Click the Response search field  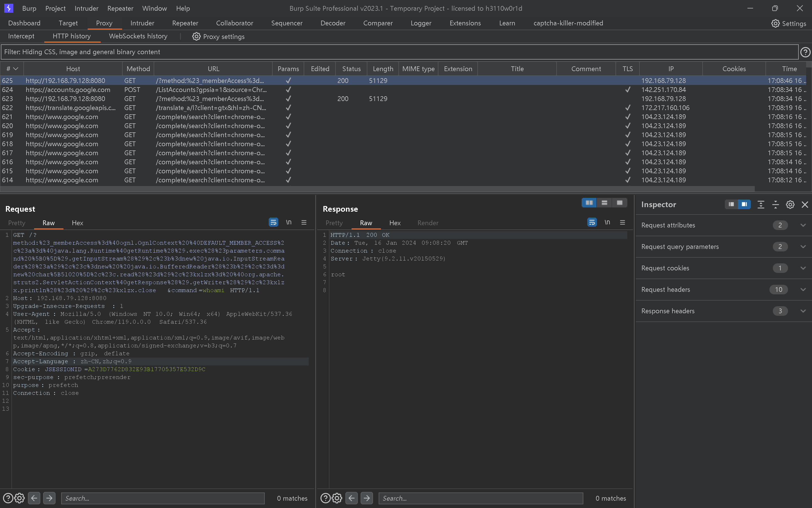[x=481, y=498]
